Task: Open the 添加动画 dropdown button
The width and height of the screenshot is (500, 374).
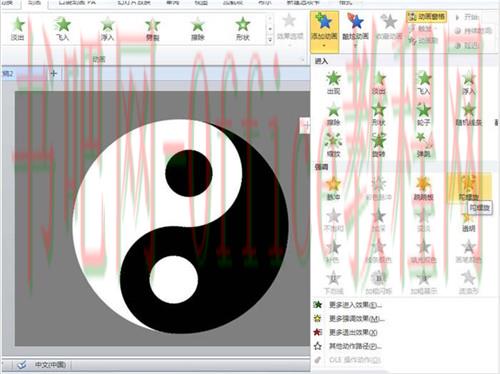Action: click(324, 31)
